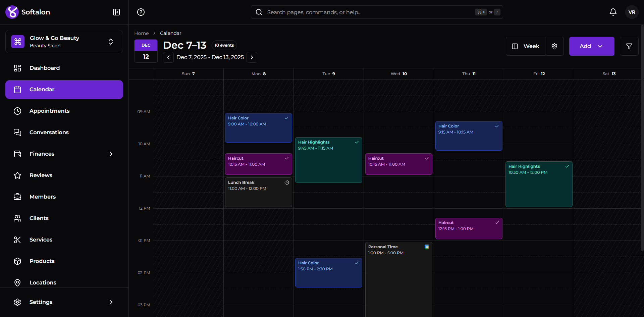Image resolution: width=644 pixels, height=317 pixels.
Task: Focus the search pages input
Action: coord(377,12)
